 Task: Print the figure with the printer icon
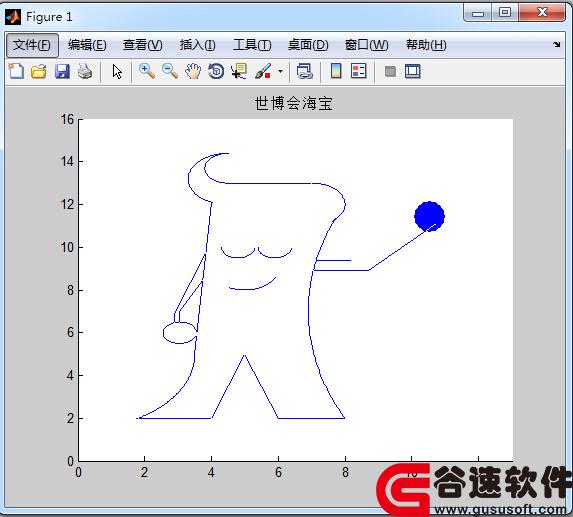coord(85,71)
